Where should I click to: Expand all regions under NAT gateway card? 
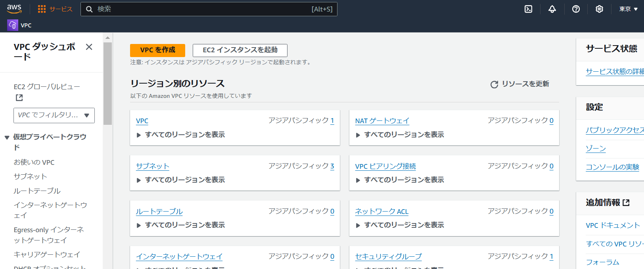pos(400,135)
